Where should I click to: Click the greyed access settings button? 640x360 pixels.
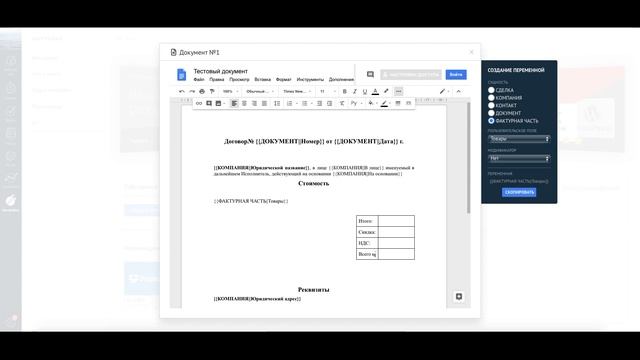point(411,75)
